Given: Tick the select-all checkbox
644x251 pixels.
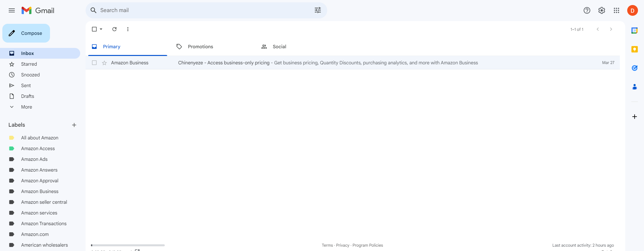Looking at the screenshot, I should 94,29.
